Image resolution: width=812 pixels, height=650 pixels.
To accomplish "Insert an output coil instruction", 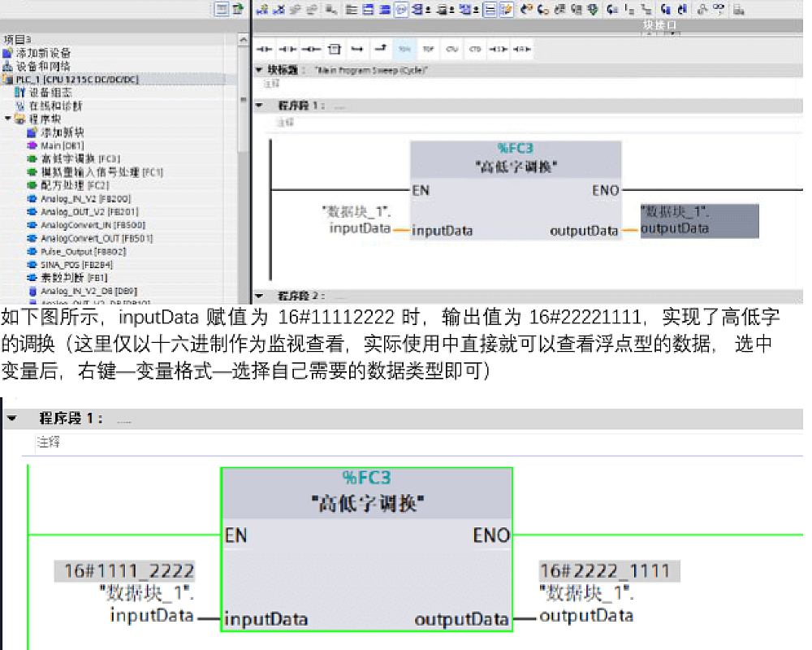I will 310,50.
